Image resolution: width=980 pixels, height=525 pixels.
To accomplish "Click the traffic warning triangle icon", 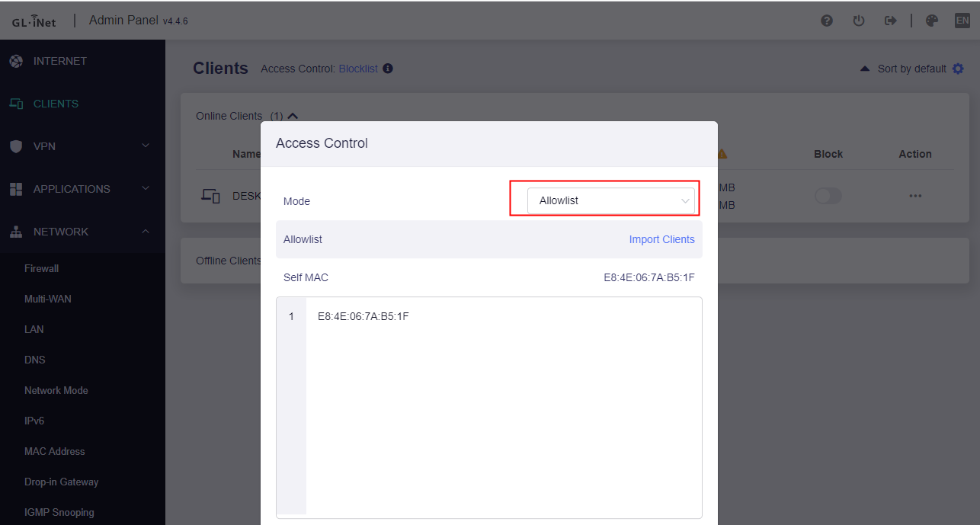I will tap(721, 154).
